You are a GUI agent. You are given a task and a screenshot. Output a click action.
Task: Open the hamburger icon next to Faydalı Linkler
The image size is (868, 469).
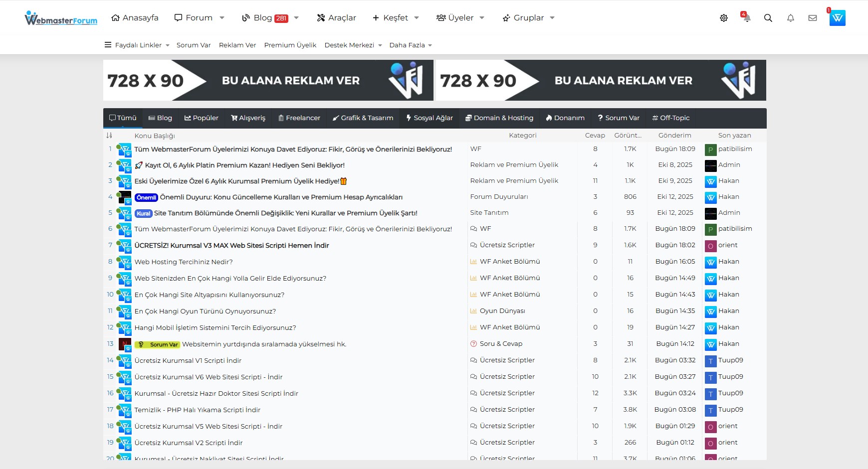[x=108, y=44]
